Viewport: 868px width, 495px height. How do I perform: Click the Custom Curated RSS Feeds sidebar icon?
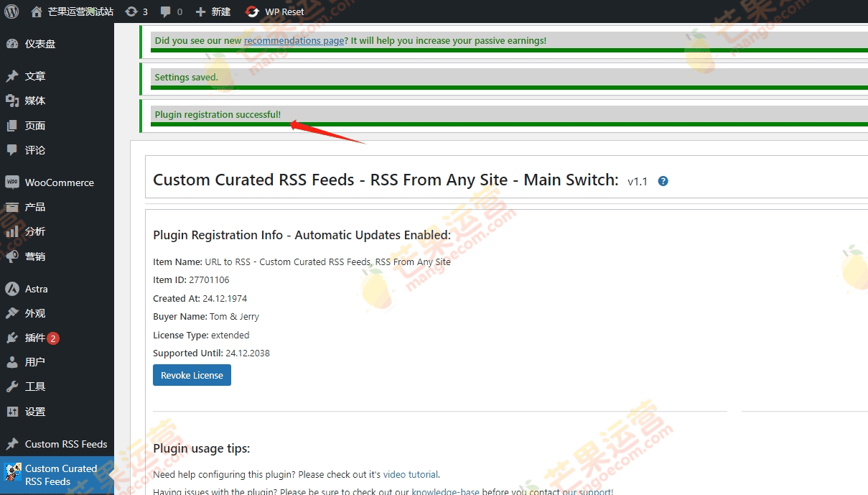tap(11, 471)
